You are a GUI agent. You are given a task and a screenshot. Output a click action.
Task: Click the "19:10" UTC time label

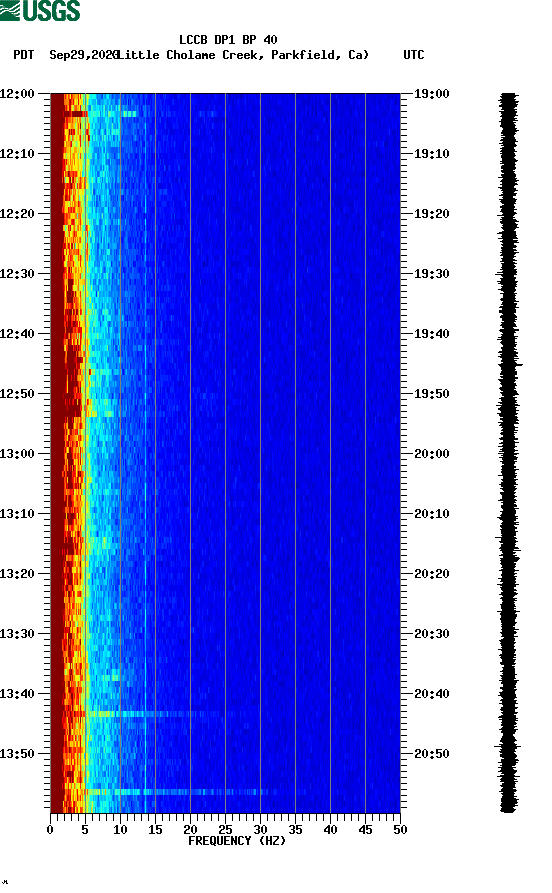pyautogui.click(x=431, y=154)
